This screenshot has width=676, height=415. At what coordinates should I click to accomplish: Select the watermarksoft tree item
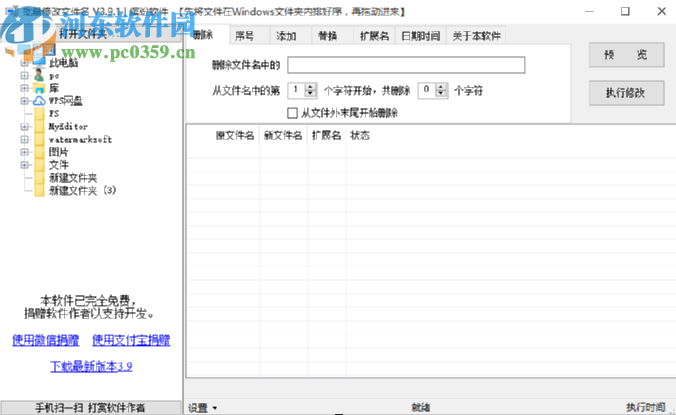(x=80, y=139)
